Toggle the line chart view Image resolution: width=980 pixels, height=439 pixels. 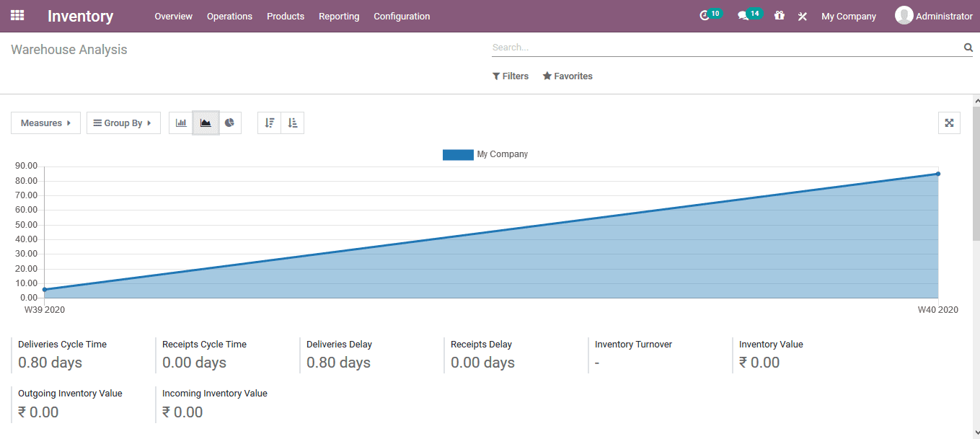coord(205,123)
